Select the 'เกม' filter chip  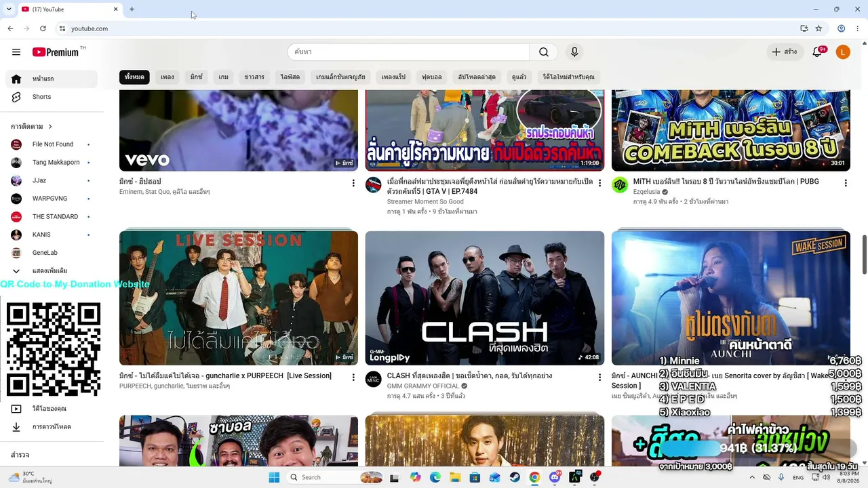tap(224, 77)
